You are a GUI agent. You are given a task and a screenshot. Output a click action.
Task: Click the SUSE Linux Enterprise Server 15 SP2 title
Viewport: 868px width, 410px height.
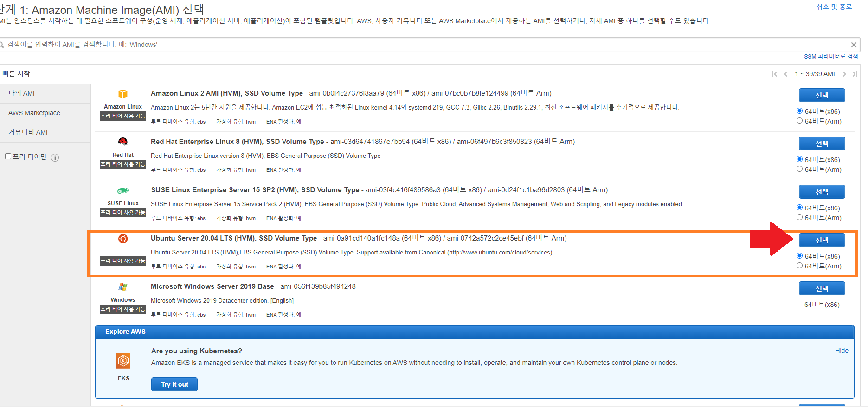pos(255,190)
